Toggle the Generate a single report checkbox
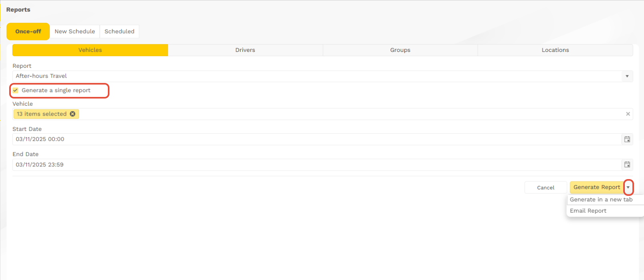 (16, 90)
